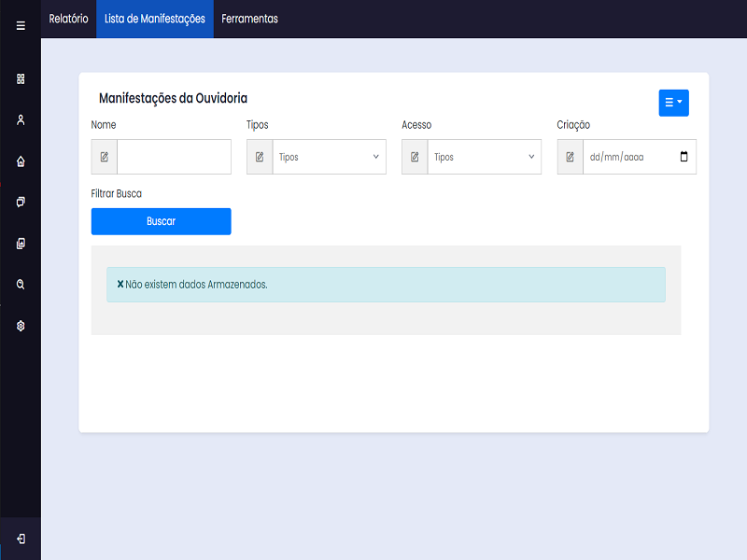Open settings gear icon in sidebar
Image resolution: width=747 pixels, height=560 pixels.
(21, 326)
